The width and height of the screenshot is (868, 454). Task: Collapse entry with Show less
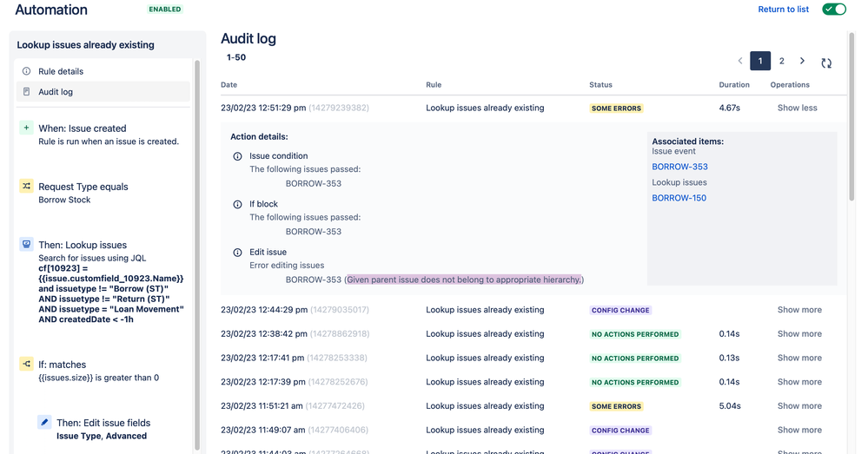[797, 108]
